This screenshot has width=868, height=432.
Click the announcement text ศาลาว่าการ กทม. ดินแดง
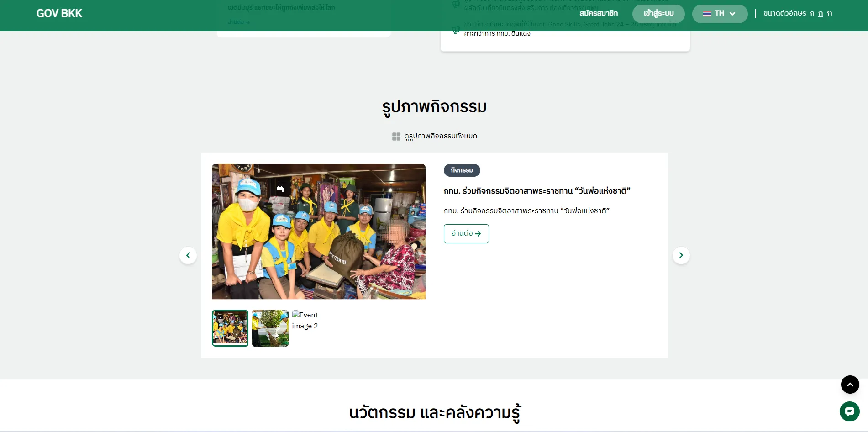coord(497,34)
